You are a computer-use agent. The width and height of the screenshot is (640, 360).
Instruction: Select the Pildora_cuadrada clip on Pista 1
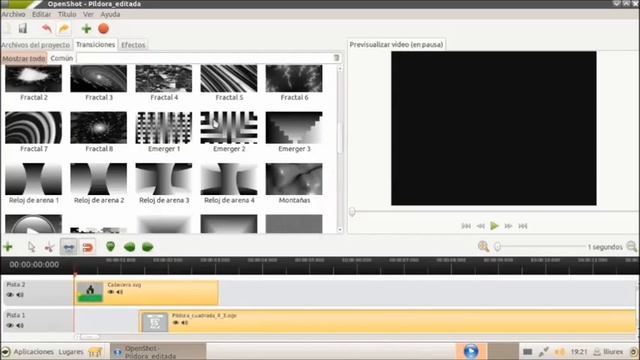(387, 322)
